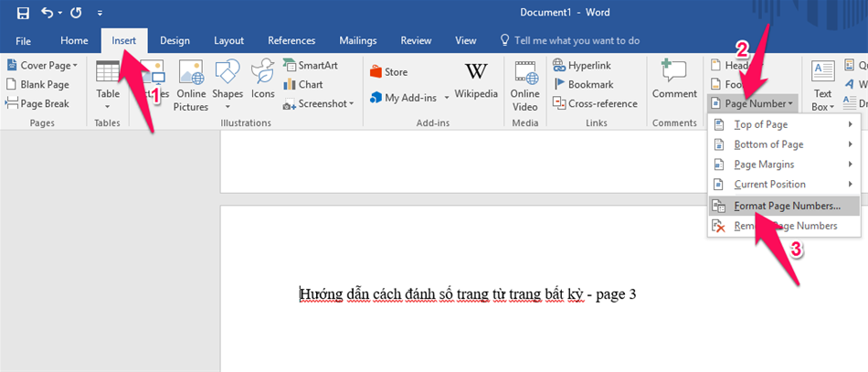
Task: Click the Undo arrow icon
Action: 47,13
